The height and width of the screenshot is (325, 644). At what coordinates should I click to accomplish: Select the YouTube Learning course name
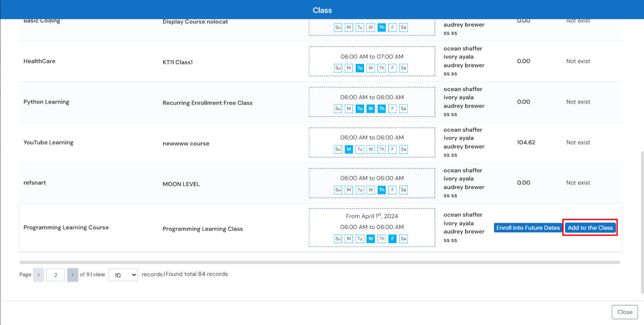coord(48,142)
